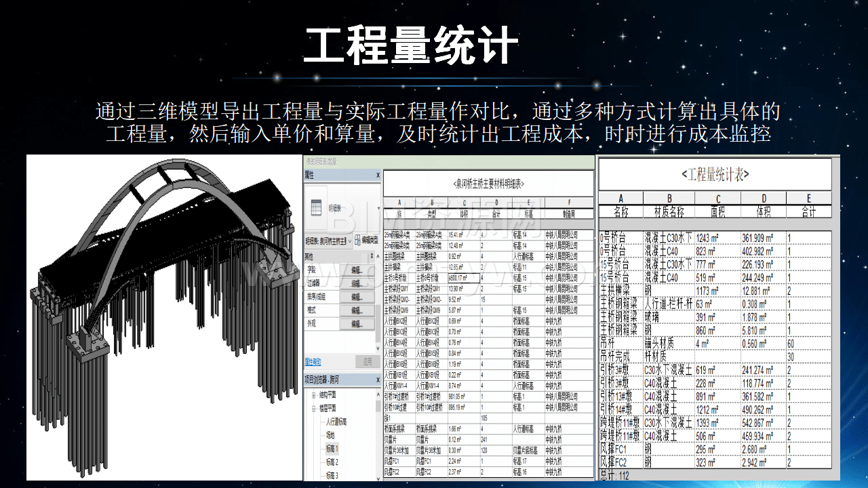The height and width of the screenshot is (488, 868).
Task: Click the 编辑 button for 过滤器
Action: click(x=357, y=283)
